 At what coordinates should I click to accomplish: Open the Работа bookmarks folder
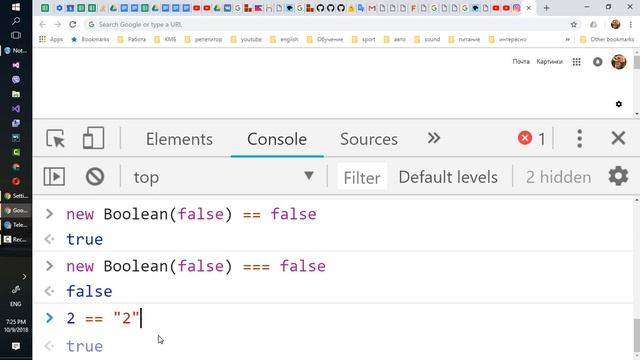(132, 39)
